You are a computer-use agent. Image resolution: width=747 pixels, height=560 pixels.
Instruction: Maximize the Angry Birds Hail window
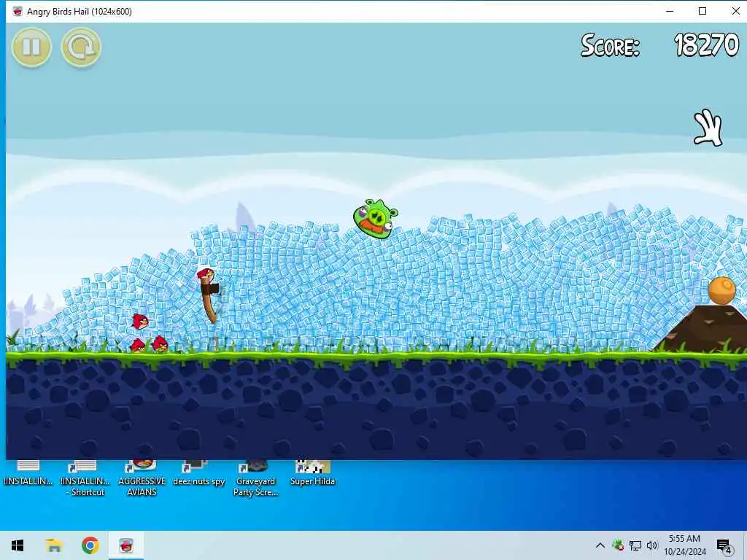(703, 11)
